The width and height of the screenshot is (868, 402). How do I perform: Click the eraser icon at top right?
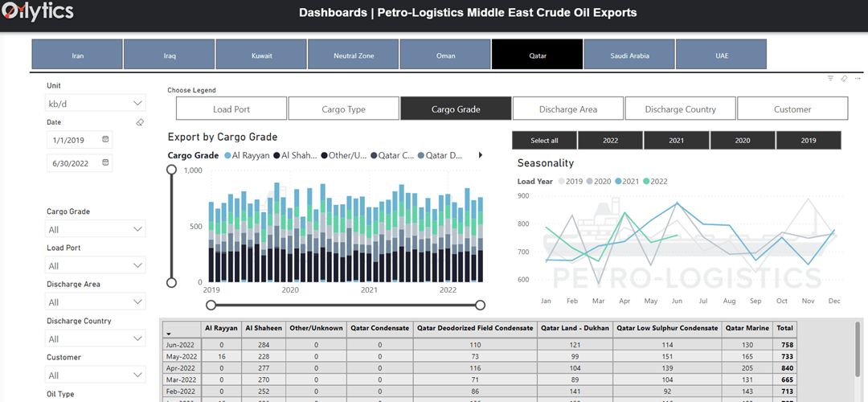(x=844, y=79)
